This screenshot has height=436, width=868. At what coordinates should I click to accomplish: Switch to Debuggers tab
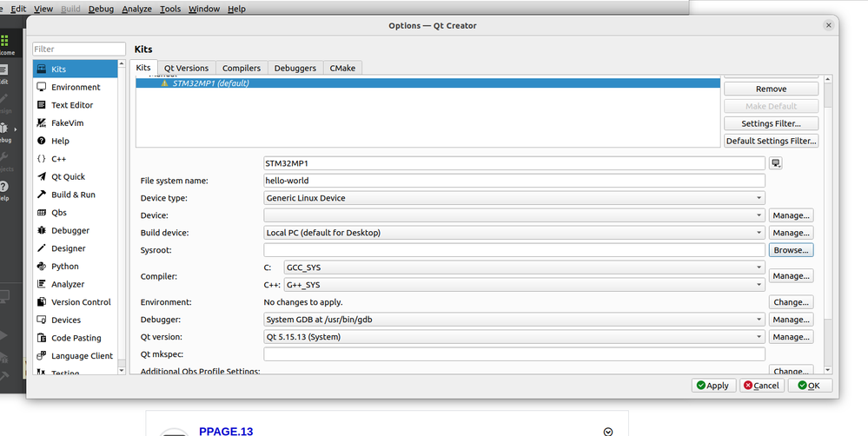tap(295, 68)
